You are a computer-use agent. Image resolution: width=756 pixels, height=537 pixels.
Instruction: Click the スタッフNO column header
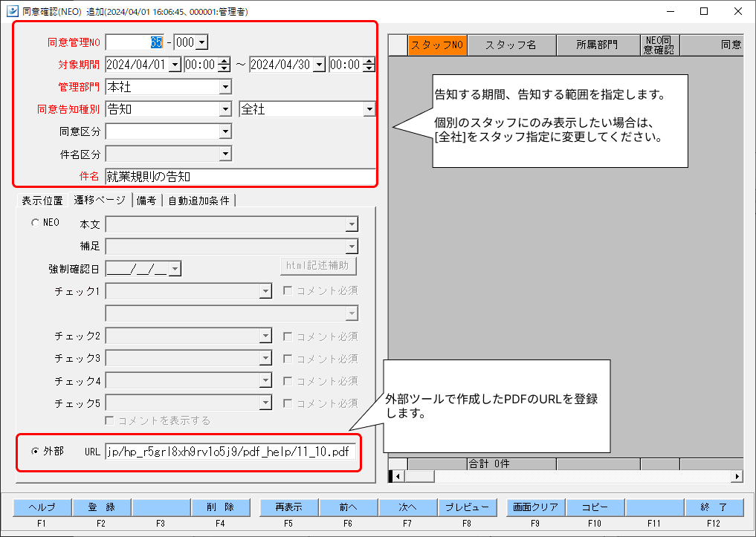pyautogui.click(x=437, y=45)
